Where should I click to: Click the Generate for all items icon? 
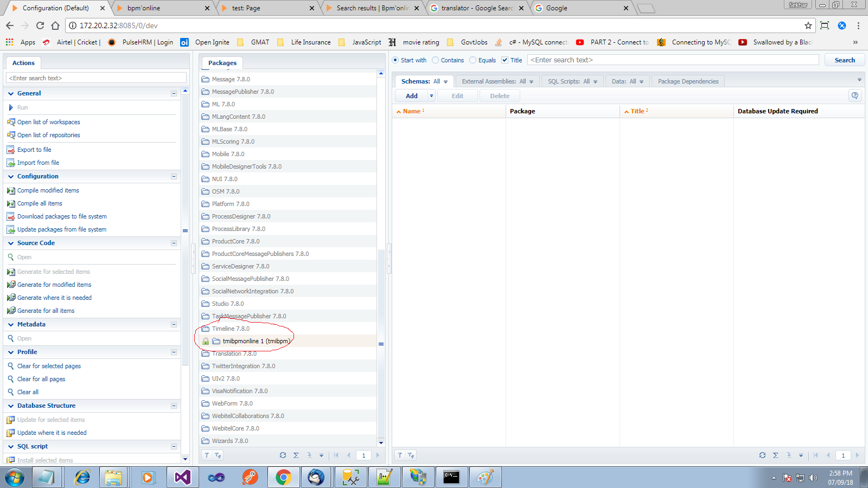click(11, 311)
